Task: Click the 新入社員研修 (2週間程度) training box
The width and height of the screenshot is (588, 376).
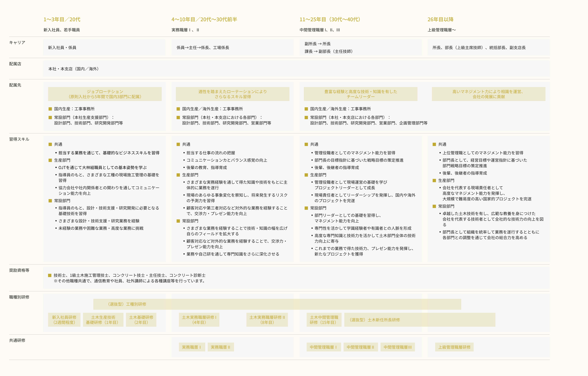Action: pyautogui.click(x=64, y=320)
